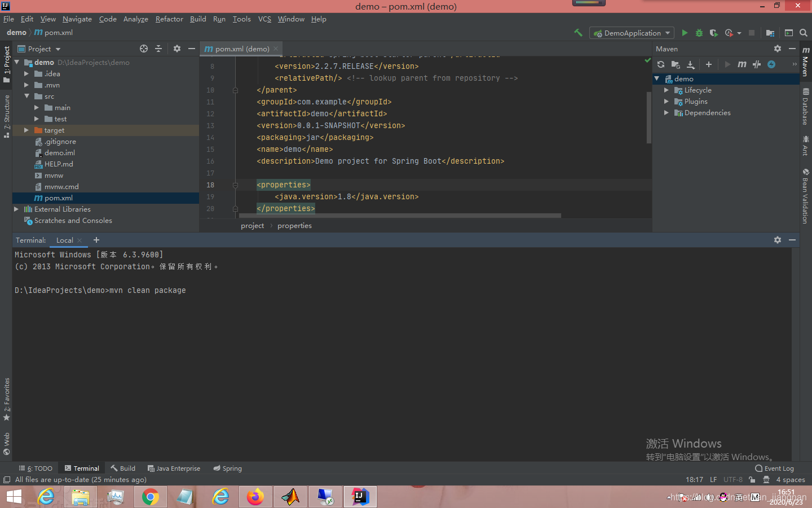Hide the Maven tool window
812x508 pixels.
pyautogui.click(x=792, y=49)
